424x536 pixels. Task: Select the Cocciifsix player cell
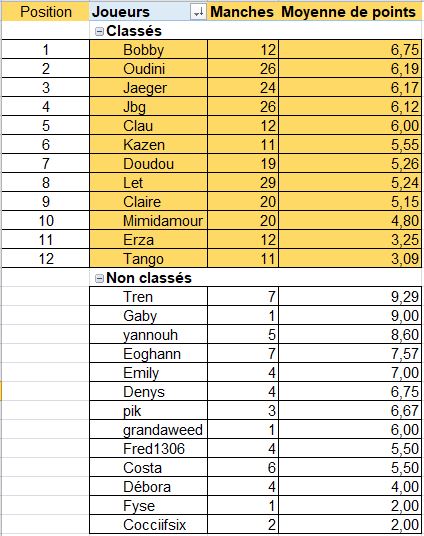[148, 524]
